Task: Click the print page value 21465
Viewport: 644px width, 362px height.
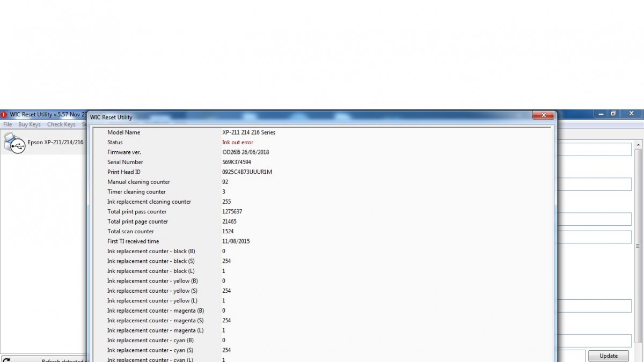Action: pos(230,221)
